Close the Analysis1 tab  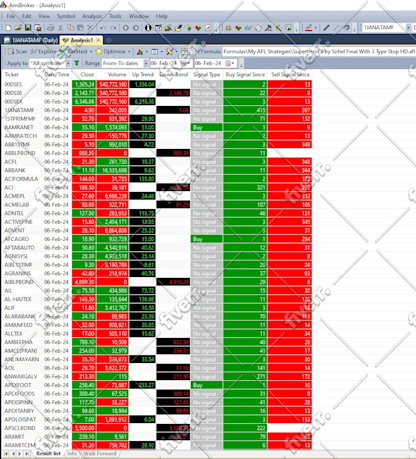[98, 40]
